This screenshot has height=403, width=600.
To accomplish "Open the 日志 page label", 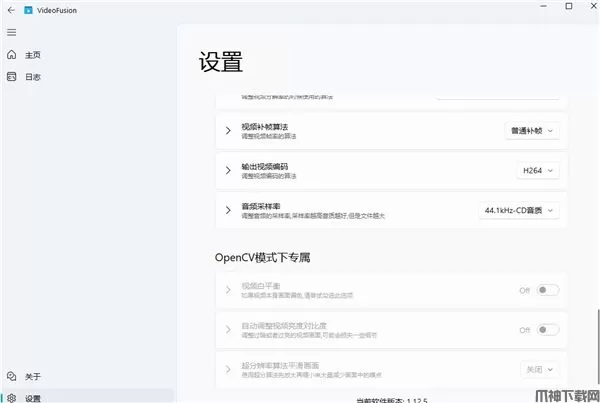I will [x=33, y=77].
